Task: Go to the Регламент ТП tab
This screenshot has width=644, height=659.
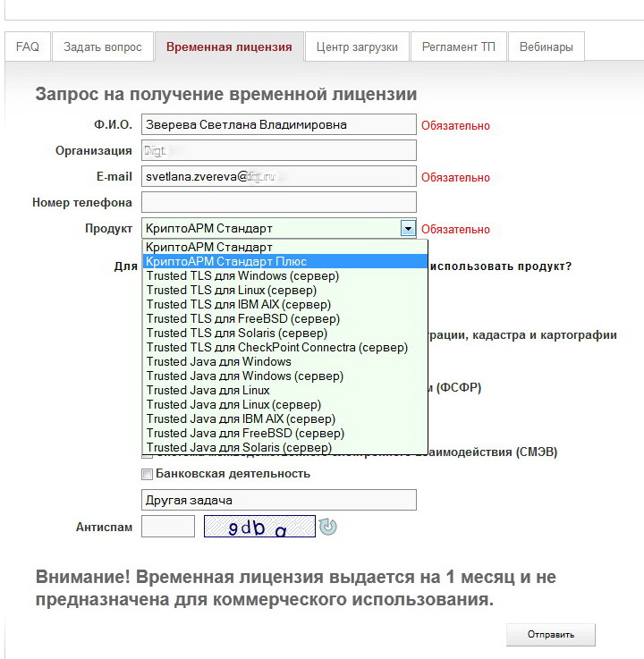Action: pos(459,46)
